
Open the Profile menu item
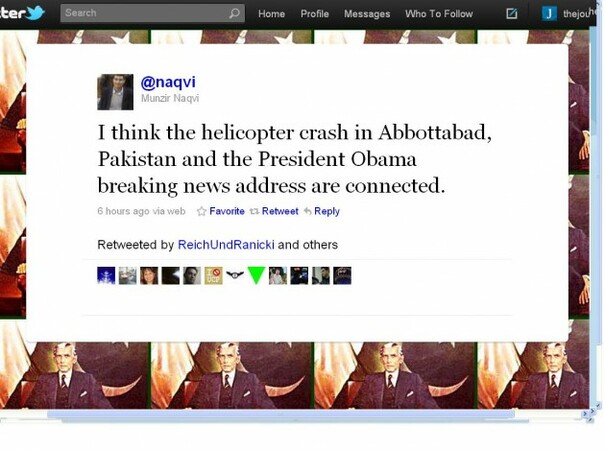[x=314, y=14]
